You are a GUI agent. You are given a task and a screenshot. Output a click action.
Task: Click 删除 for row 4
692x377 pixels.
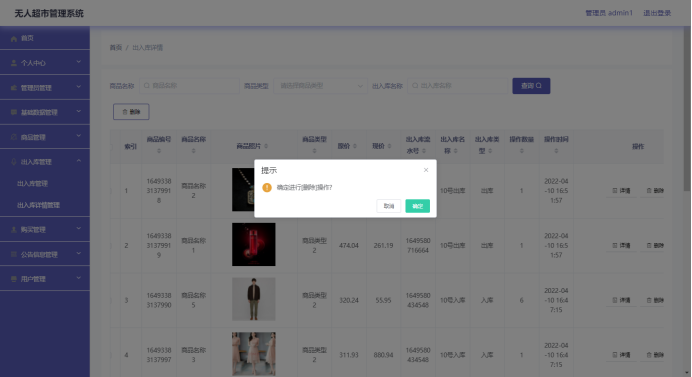coord(655,355)
